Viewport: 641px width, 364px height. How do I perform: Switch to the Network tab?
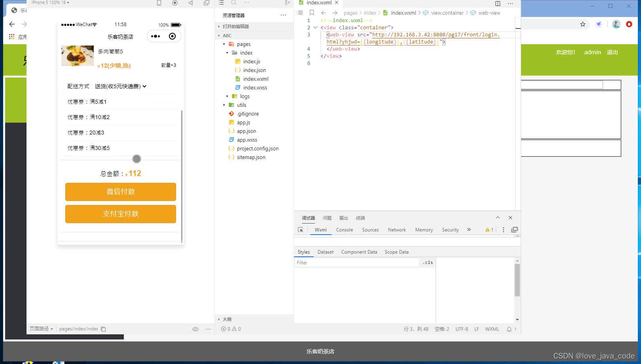(x=397, y=230)
